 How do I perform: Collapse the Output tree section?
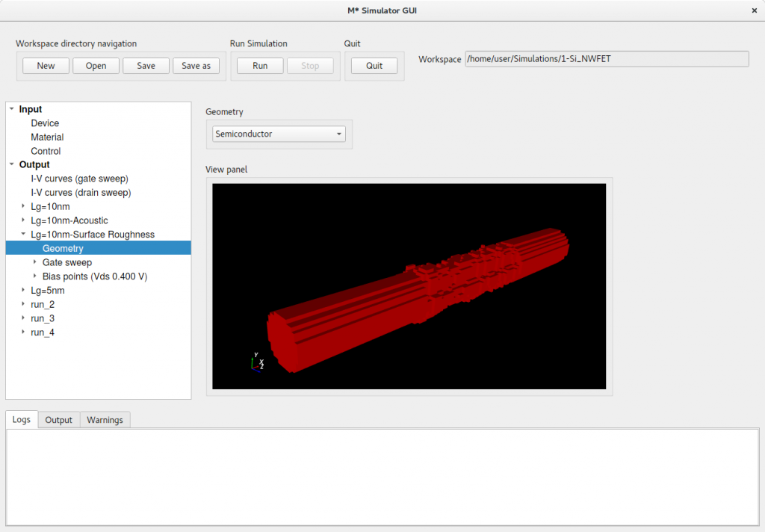pyautogui.click(x=12, y=164)
